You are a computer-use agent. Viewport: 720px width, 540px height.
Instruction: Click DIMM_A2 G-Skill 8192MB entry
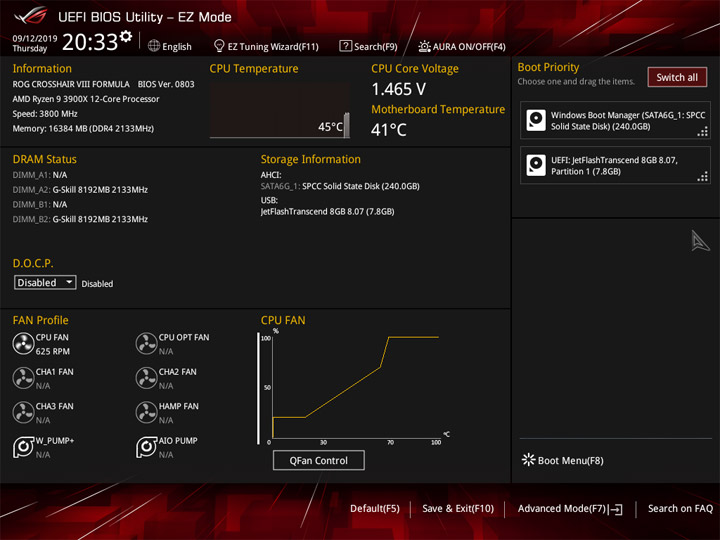[x=80, y=190]
